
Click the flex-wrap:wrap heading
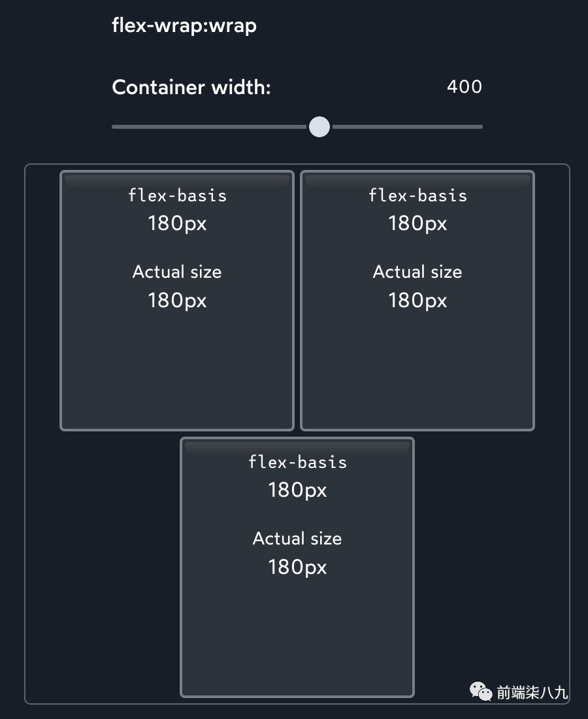[x=184, y=25]
